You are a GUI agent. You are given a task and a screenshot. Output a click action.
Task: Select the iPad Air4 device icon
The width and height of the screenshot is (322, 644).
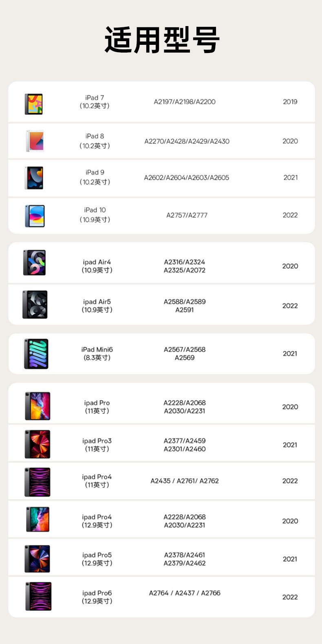pos(34,262)
